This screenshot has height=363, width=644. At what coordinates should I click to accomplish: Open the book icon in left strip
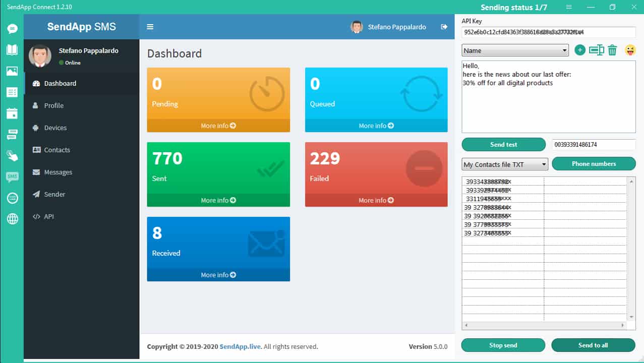(12, 49)
